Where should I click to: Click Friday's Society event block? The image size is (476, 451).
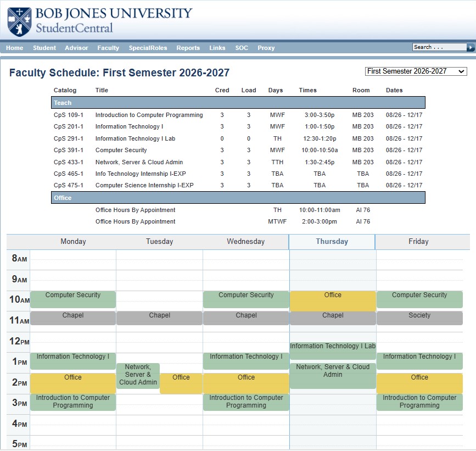coord(419,318)
